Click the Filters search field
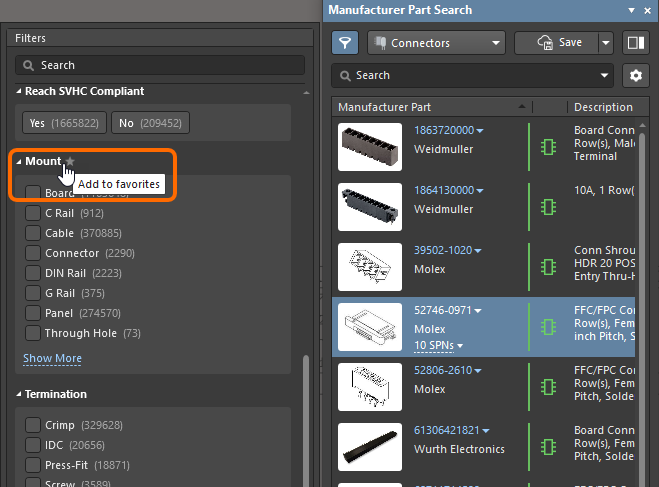This screenshot has height=487, width=659. click(160, 66)
